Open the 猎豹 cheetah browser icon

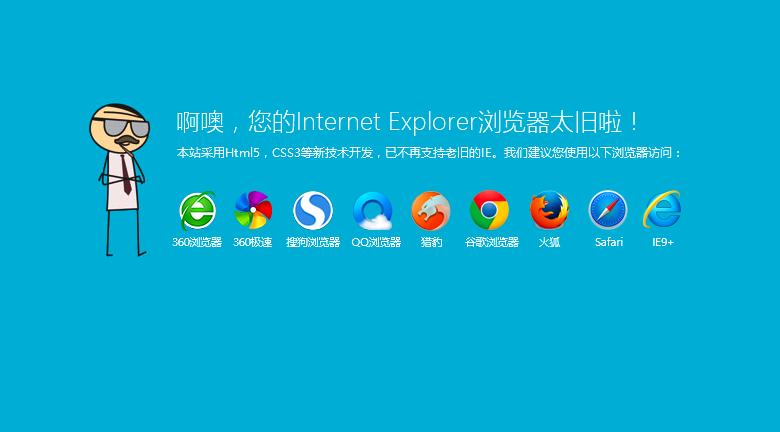pyautogui.click(x=431, y=211)
